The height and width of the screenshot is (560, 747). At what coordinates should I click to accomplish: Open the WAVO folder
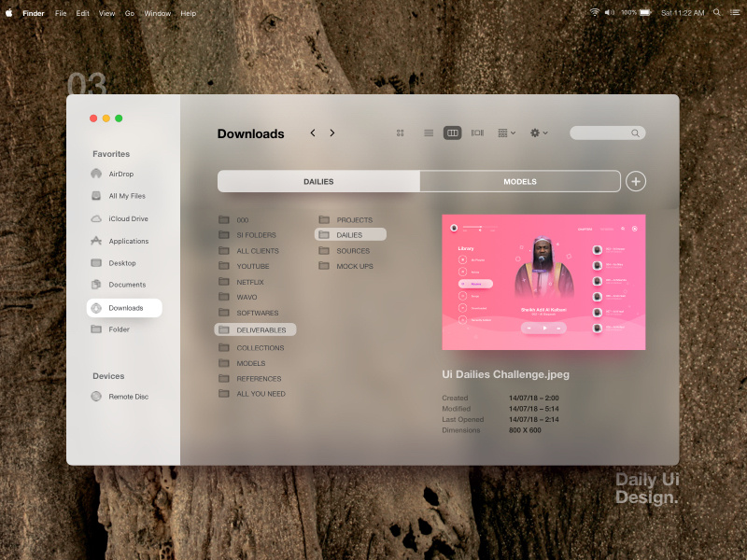coord(238,297)
